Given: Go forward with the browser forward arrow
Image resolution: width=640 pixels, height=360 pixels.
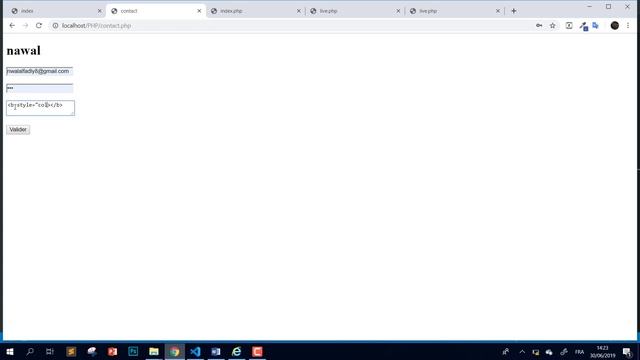Looking at the screenshot, I should (25, 25).
